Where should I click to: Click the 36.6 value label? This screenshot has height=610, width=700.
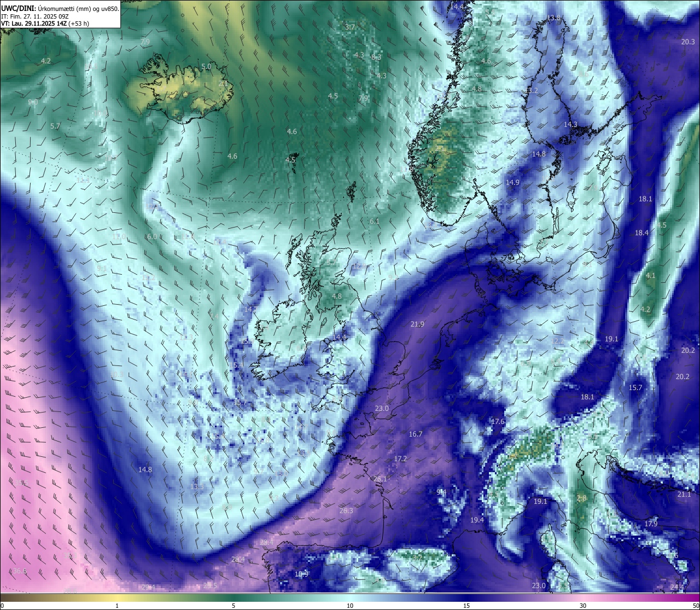point(20,571)
